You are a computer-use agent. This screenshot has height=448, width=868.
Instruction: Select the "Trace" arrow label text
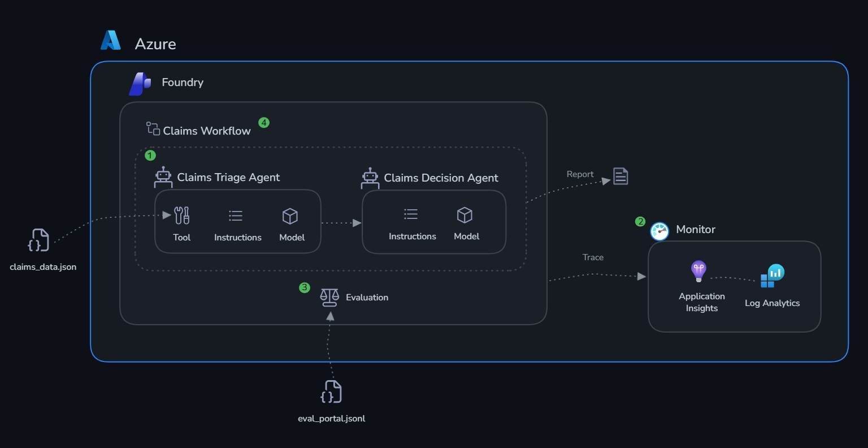pyautogui.click(x=593, y=257)
